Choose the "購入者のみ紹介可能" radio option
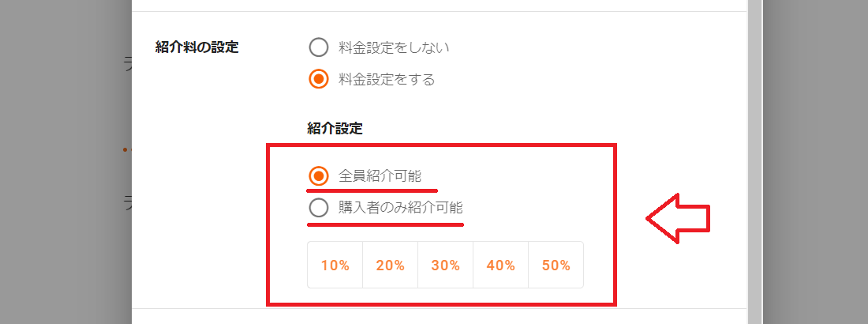Screen dimensions: 868x324 click(318, 209)
